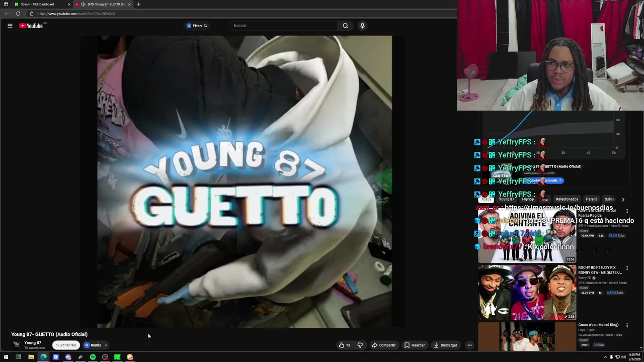Open Windows Start menu
644x362 pixels.
[x=6, y=357]
